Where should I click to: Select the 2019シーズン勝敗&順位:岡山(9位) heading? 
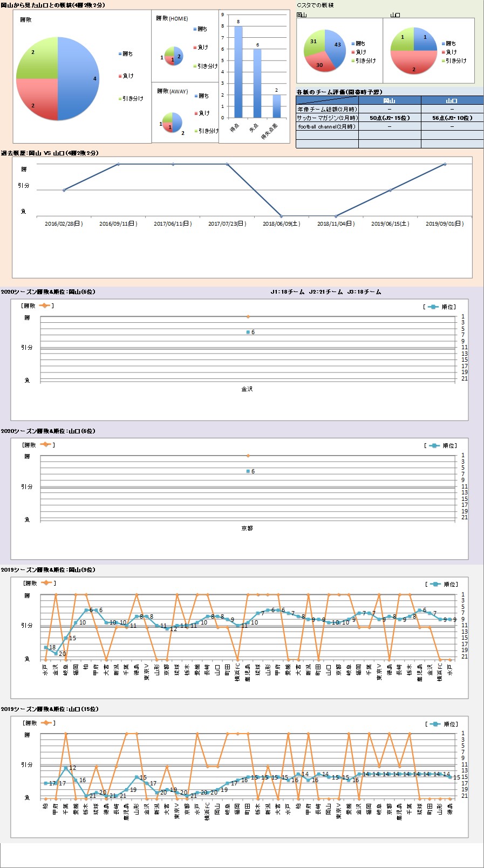coord(48,569)
